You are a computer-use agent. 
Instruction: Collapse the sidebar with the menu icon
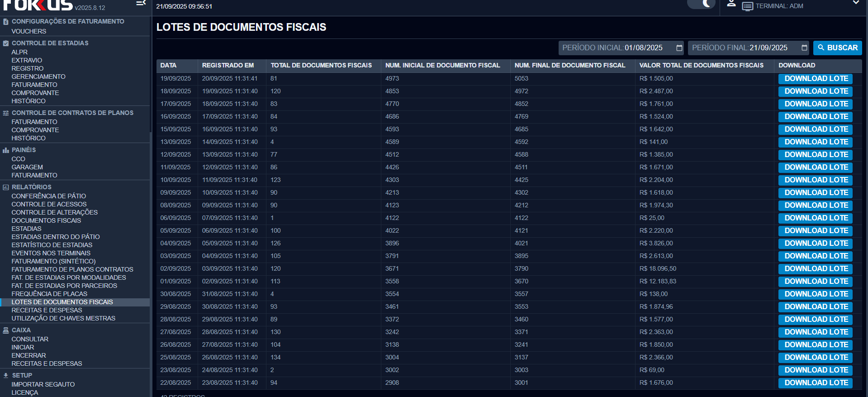click(141, 4)
